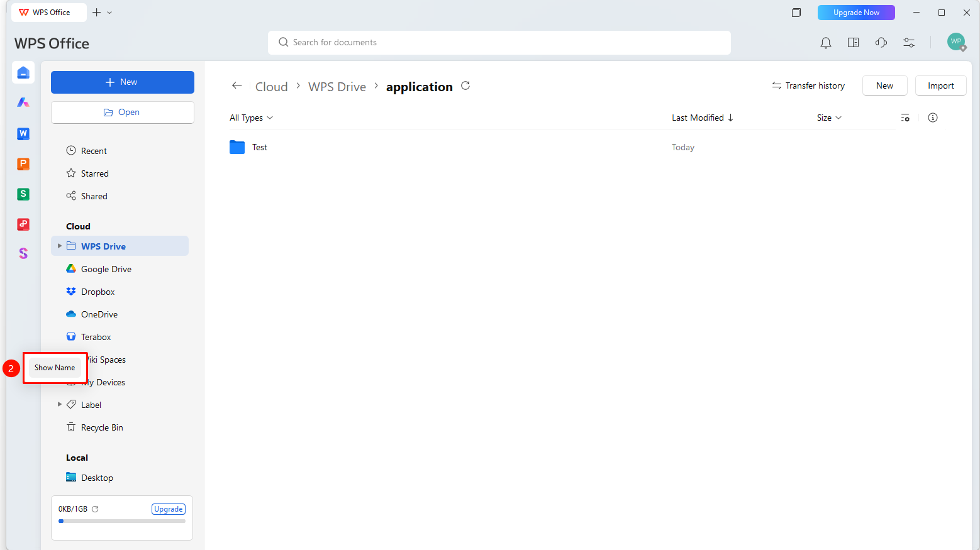This screenshot has width=980, height=550.
Task: Click the New button beside Import
Action: click(884, 85)
